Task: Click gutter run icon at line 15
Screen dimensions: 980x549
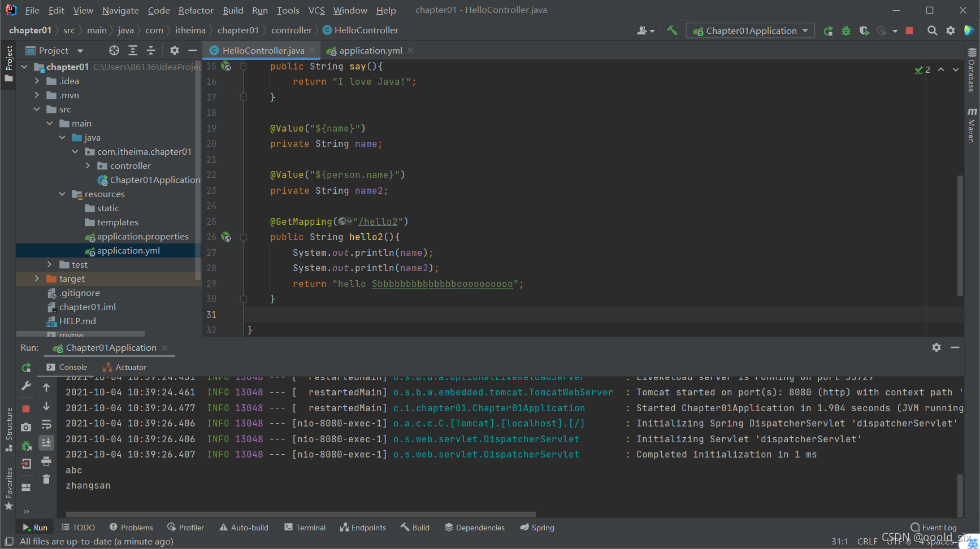Action: pos(226,66)
